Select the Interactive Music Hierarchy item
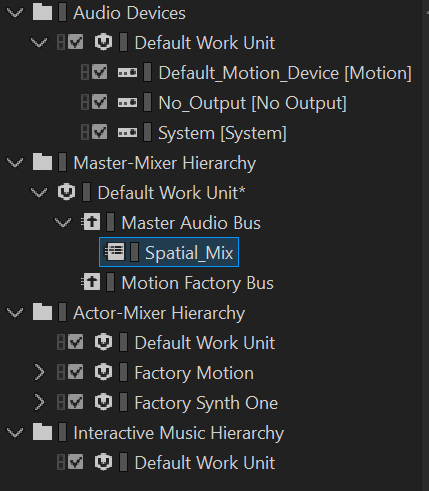Viewport: 429px width, 491px height. coord(179,433)
